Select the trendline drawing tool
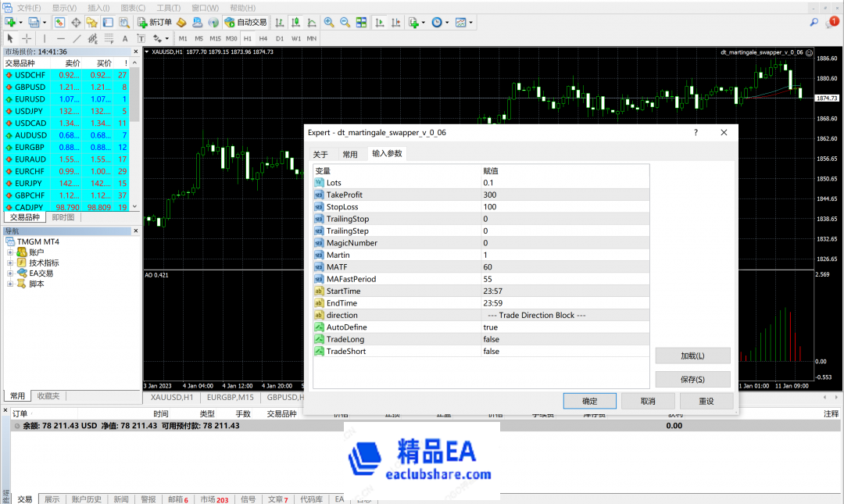The width and height of the screenshot is (844, 504). click(77, 38)
